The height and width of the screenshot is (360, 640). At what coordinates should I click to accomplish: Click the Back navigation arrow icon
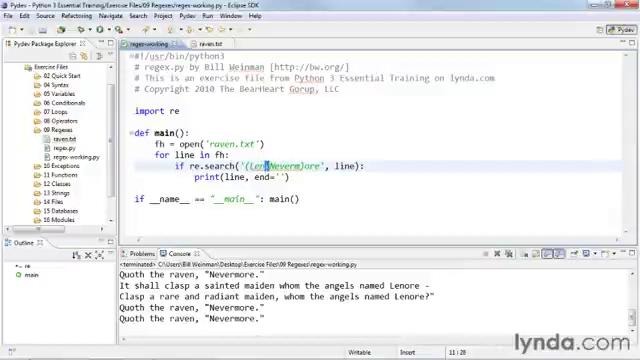pyautogui.click(x=222, y=29)
